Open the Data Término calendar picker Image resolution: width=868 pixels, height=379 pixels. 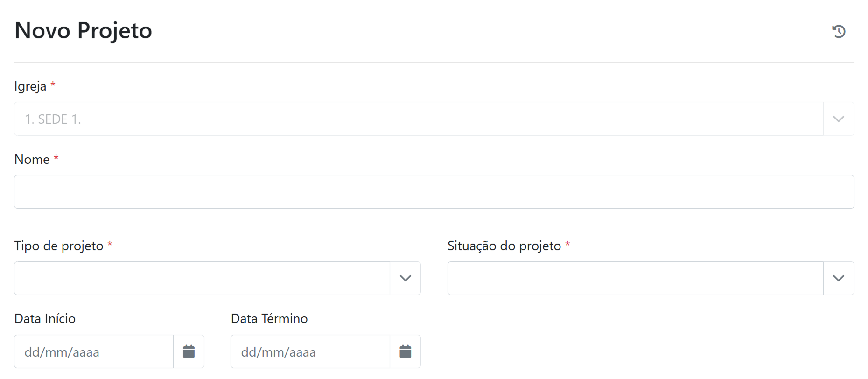(x=405, y=351)
